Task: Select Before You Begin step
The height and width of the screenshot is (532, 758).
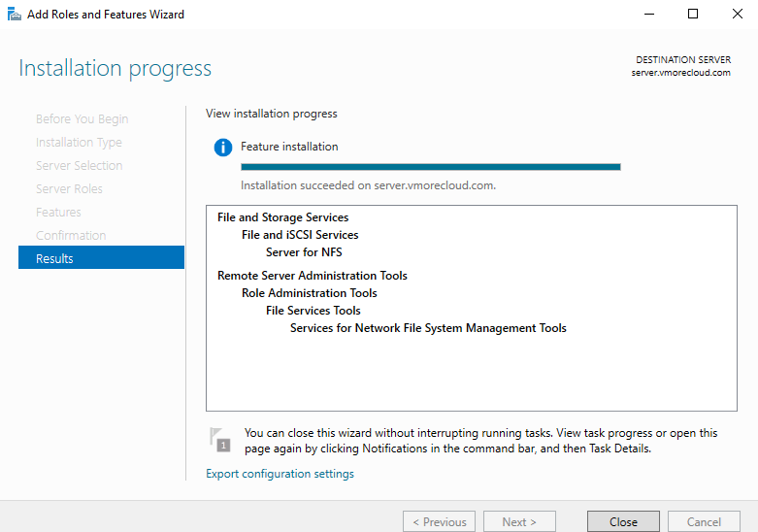Action: [x=82, y=119]
